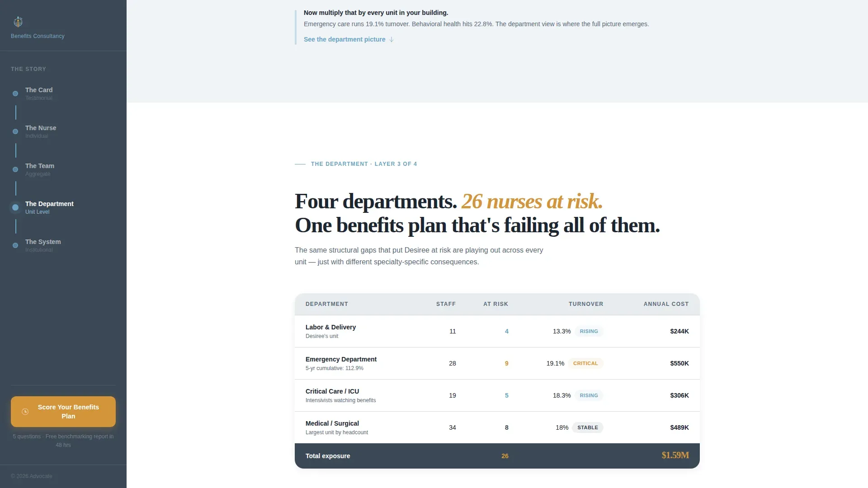Image resolution: width=868 pixels, height=488 pixels.
Task: Click the DEPARTMENT column header
Action: coord(327,304)
